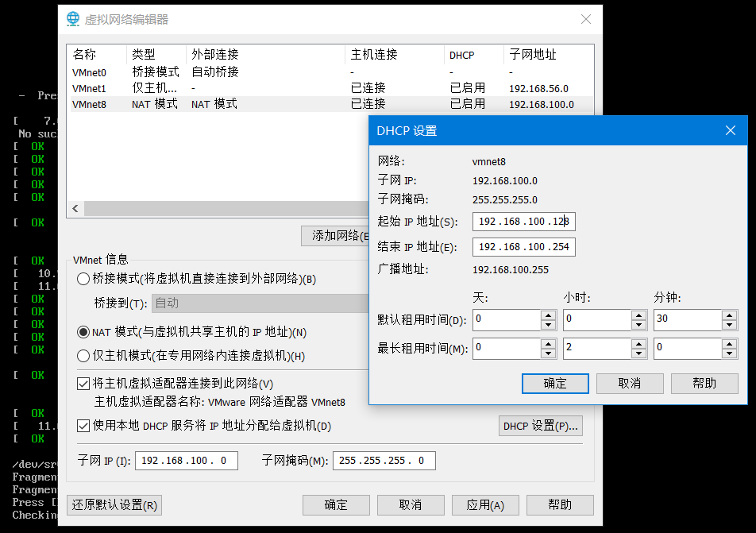Image resolution: width=756 pixels, height=533 pixels.
Task: Select the VMnet1 row
Action: click(x=332, y=88)
